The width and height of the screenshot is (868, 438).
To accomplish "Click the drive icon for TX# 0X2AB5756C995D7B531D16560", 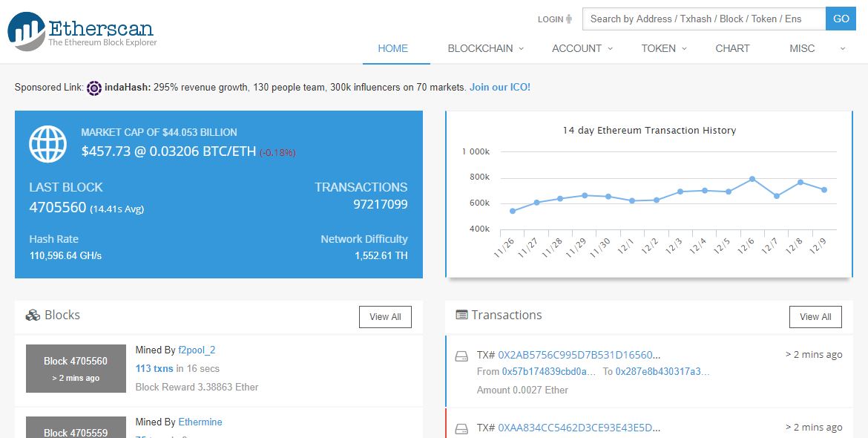I will pyautogui.click(x=461, y=356).
